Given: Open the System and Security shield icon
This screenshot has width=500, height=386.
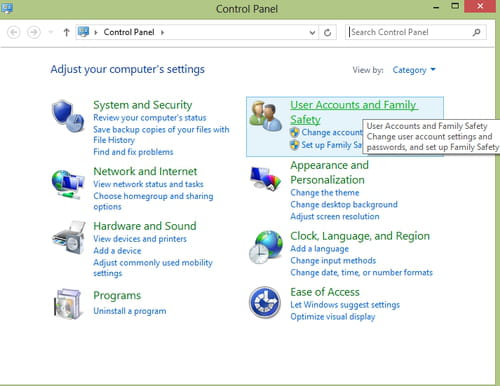Looking at the screenshot, I should click(x=68, y=116).
